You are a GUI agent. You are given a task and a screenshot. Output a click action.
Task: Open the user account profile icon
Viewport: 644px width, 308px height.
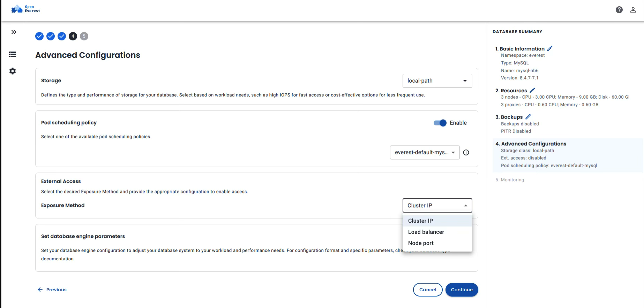click(633, 10)
